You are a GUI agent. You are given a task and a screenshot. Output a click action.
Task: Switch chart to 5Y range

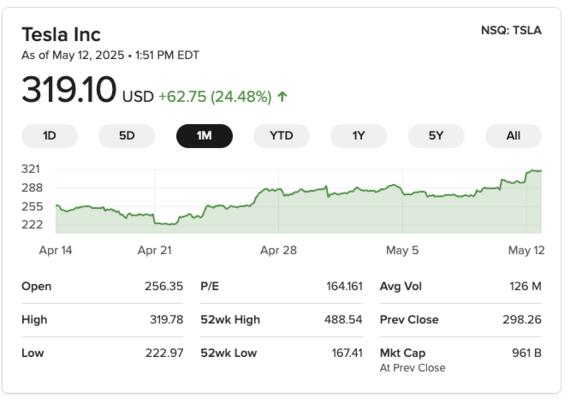pos(436,136)
